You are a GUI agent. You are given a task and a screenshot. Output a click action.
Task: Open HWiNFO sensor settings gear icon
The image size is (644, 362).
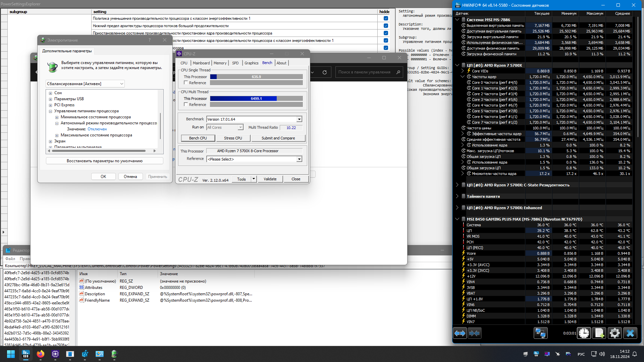pyautogui.click(x=614, y=333)
